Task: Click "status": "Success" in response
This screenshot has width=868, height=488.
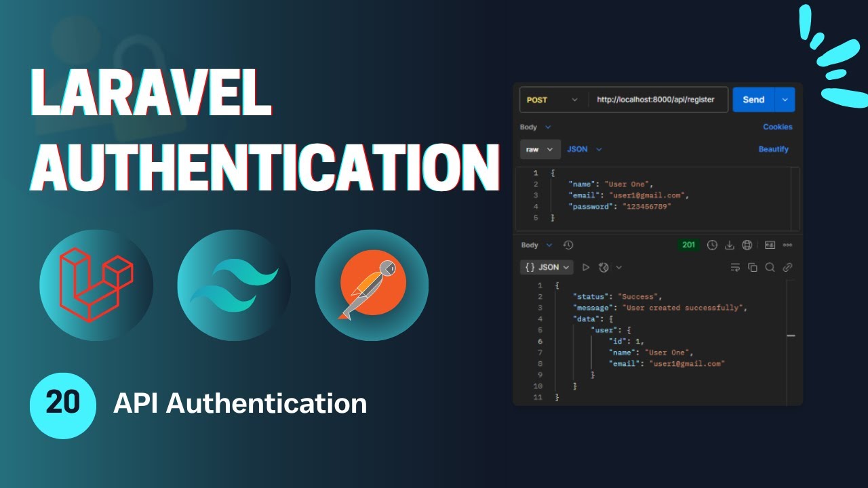Action: pyautogui.click(x=617, y=297)
